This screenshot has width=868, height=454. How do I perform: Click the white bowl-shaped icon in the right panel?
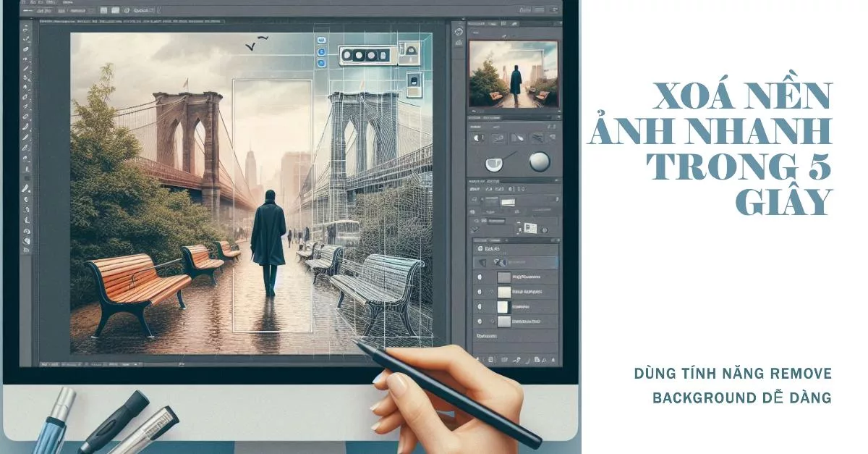click(493, 163)
